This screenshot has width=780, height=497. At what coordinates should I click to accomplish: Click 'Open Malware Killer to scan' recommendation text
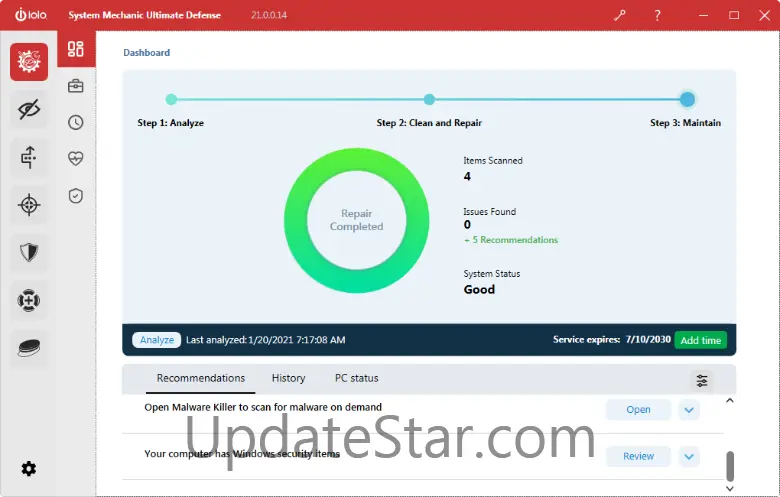coord(263,407)
